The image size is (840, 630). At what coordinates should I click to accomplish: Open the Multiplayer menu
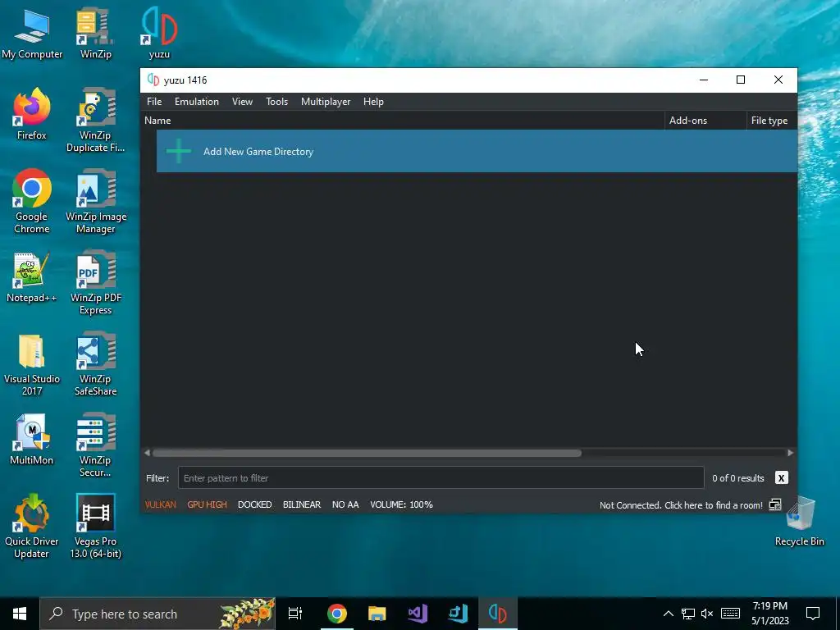[326, 101]
